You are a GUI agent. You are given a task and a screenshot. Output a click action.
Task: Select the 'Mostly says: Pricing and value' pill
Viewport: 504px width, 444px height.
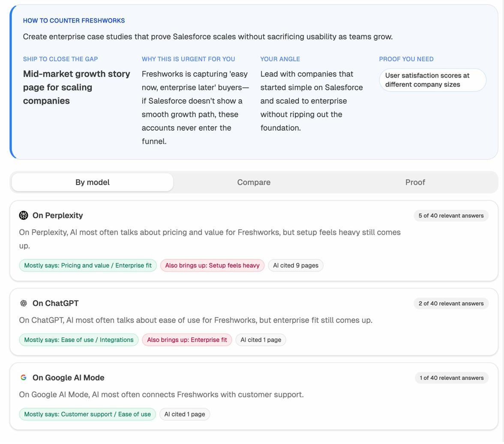(87, 265)
